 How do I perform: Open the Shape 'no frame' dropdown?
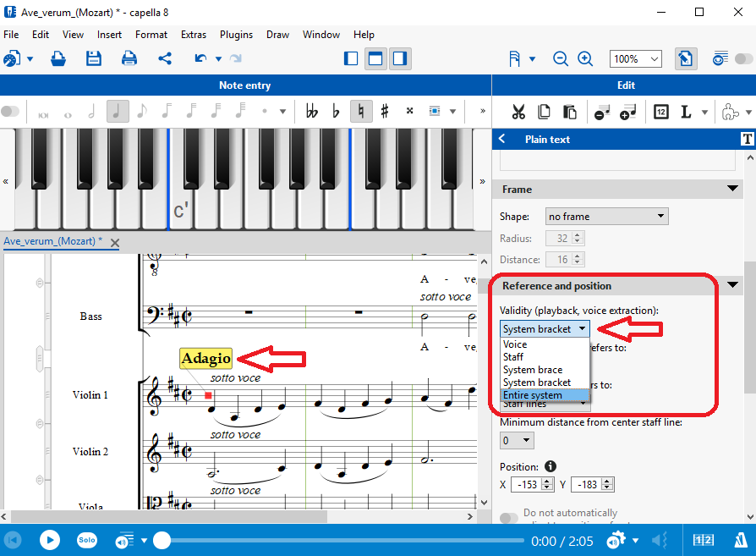606,217
